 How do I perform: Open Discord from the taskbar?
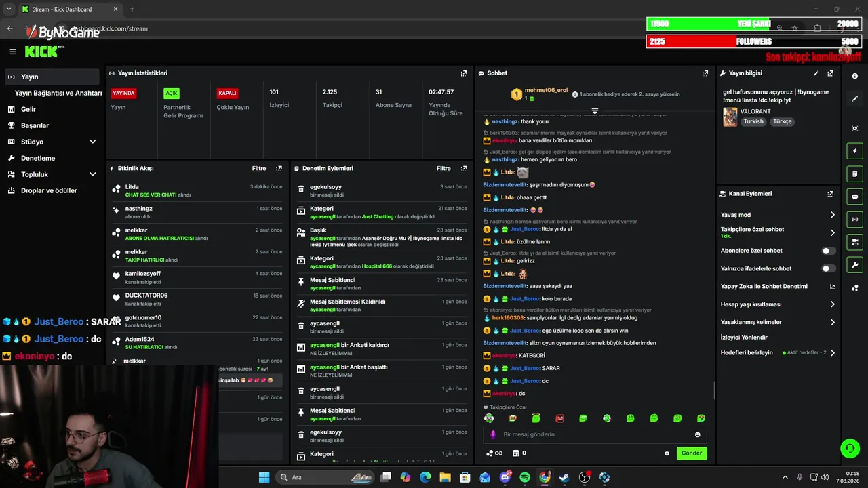(505, 477)
